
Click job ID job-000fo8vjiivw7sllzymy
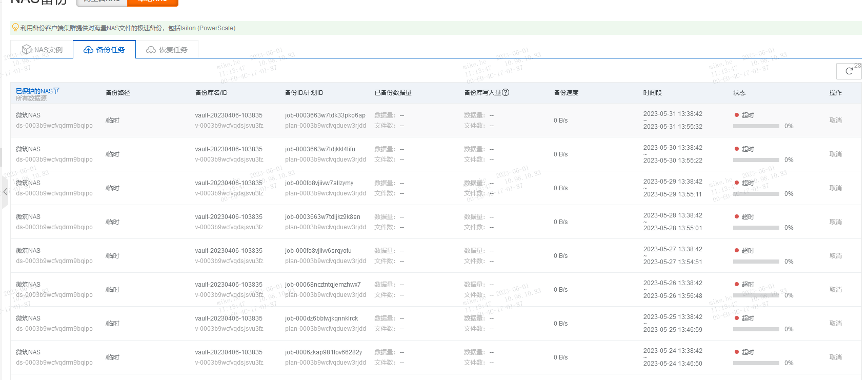pos(319,183)
